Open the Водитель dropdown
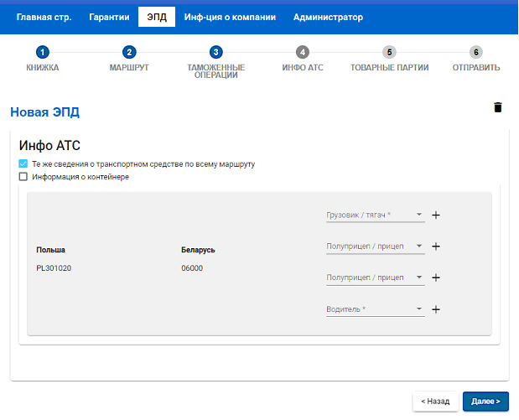 (375, 309)
